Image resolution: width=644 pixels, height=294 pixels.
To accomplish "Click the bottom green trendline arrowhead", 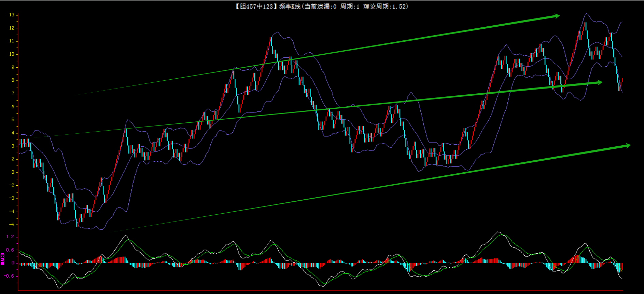I will coord(628,146).
